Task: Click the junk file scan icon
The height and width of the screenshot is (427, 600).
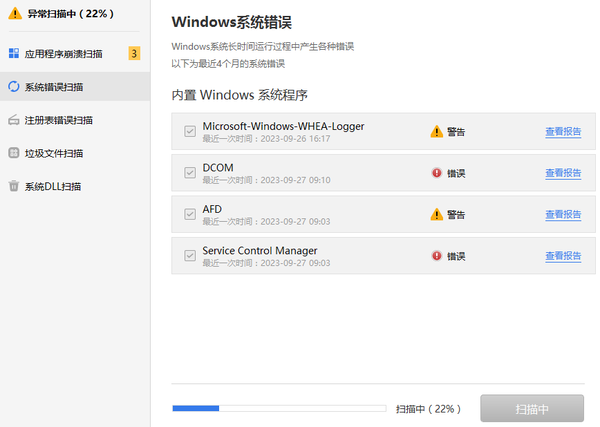Action: click(13, 153)
